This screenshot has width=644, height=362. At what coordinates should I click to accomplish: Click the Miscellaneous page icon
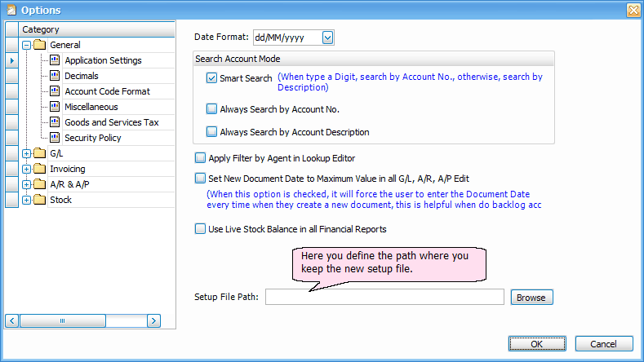[56, 107]
